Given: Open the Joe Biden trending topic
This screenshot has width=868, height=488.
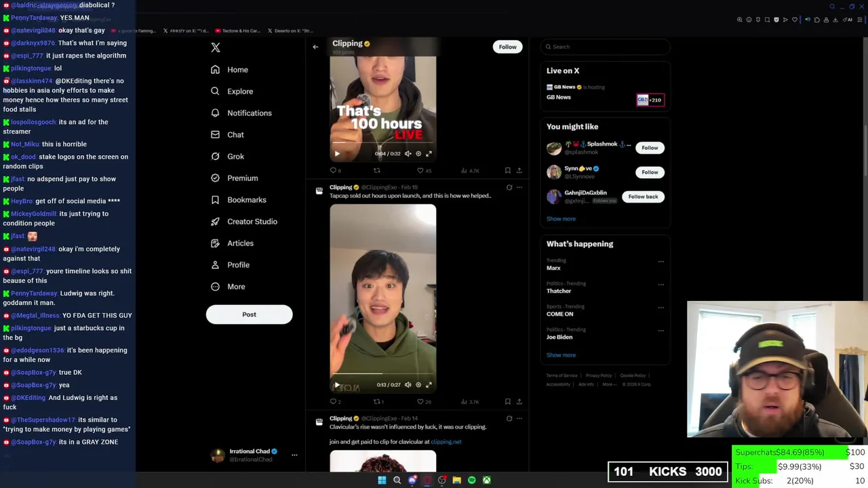Looking at the screenshot, I should (x=559, y=337).
